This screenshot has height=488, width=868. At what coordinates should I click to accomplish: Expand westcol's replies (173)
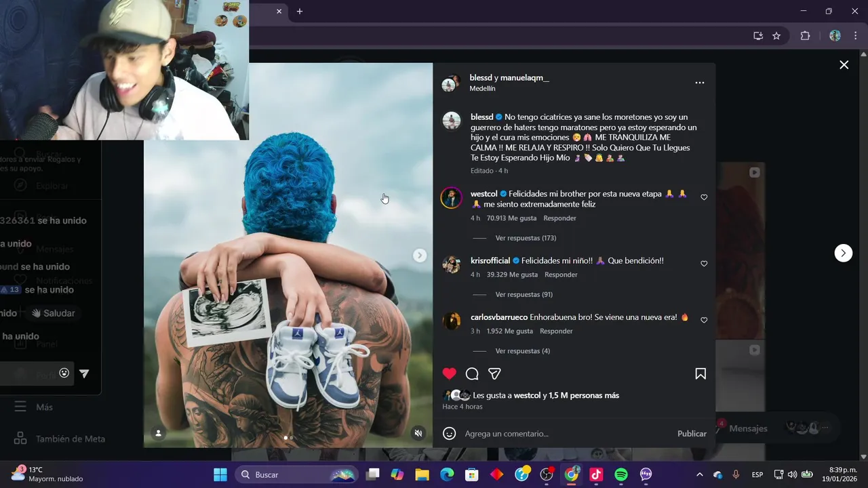526,238
